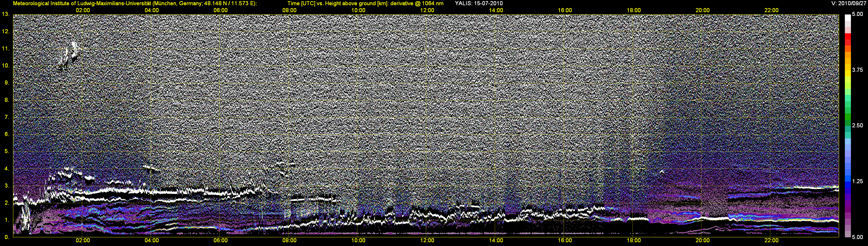Click the '5.00' value above the color scale
The height and width of the screenshot is (246, 868).
[858, 14]
